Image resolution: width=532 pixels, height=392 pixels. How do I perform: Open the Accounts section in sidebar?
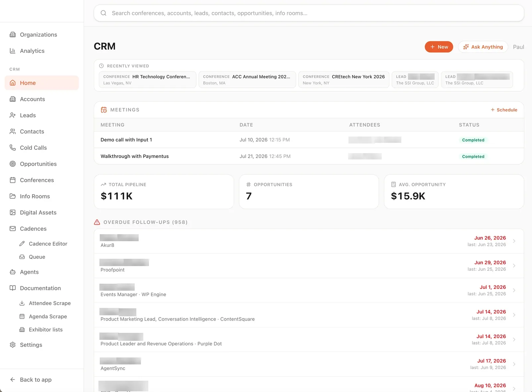pos(42,99)
